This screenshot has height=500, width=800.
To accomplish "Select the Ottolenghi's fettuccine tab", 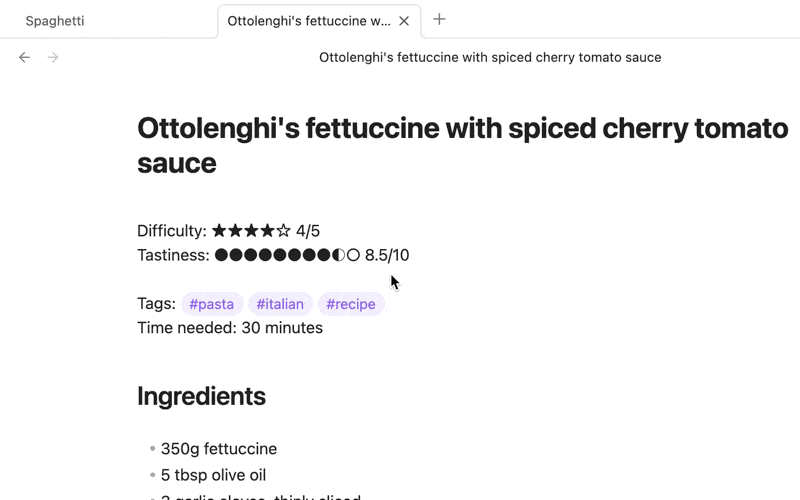I will click(309, 21).
